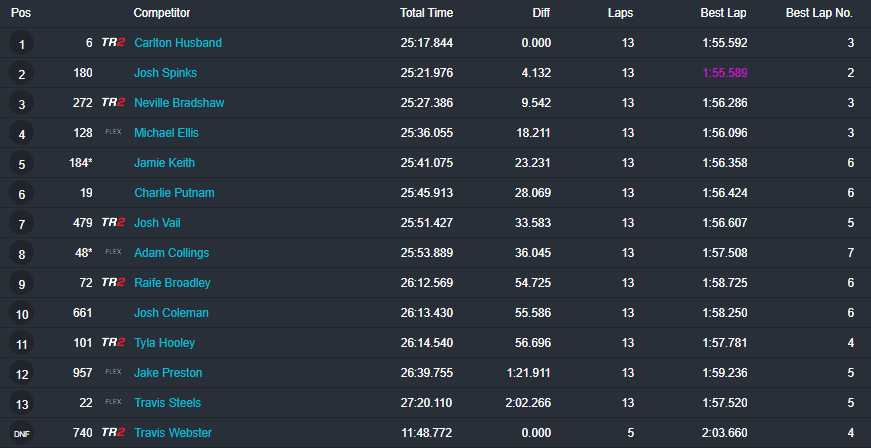The width and height of the screenshot is (871, 448).
Task: Click TR2 logo beside Josh Vail
Action: coord(113,223)
